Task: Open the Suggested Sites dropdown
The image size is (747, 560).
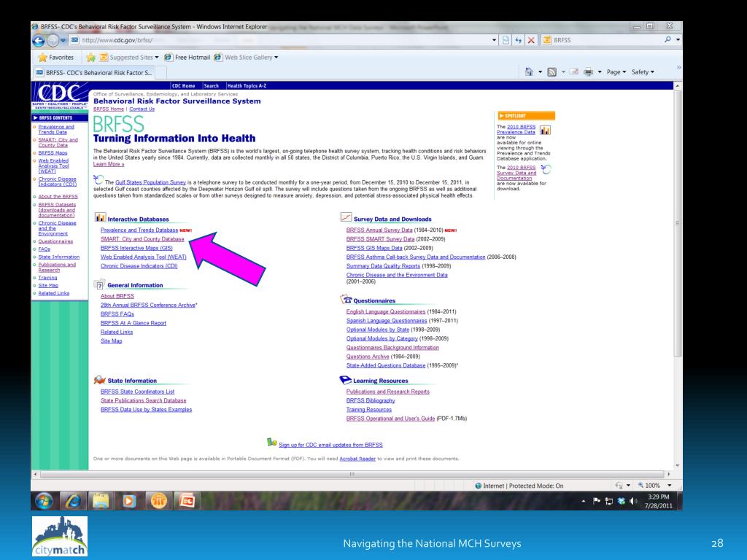Action: point(157,57)
